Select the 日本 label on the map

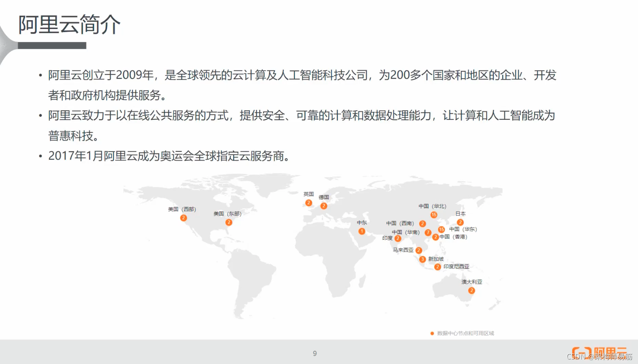(x=461, y=214)
